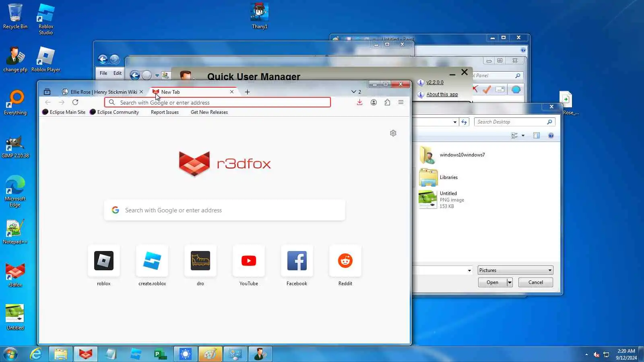Select the Untitled image desktop icon
The width and height of the screenshot is (644, 362).
(15, 317)
